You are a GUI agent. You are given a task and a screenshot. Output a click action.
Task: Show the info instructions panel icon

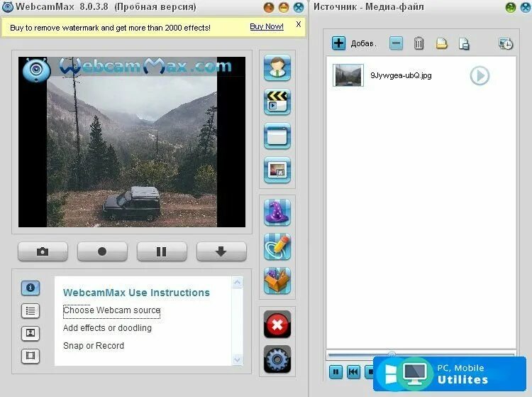pos(31,288)
